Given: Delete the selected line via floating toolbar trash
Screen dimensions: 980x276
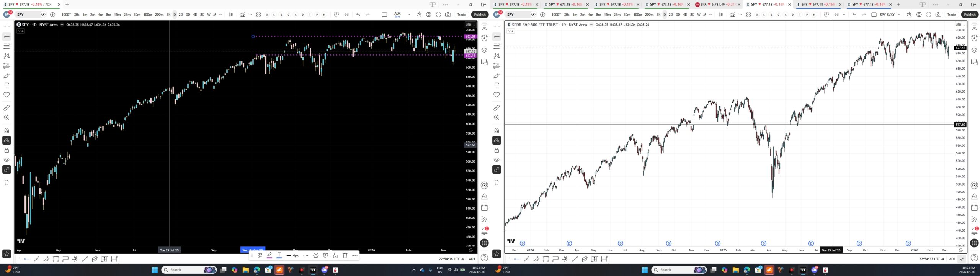Looking at the screenshot, I should pos(345,255).
